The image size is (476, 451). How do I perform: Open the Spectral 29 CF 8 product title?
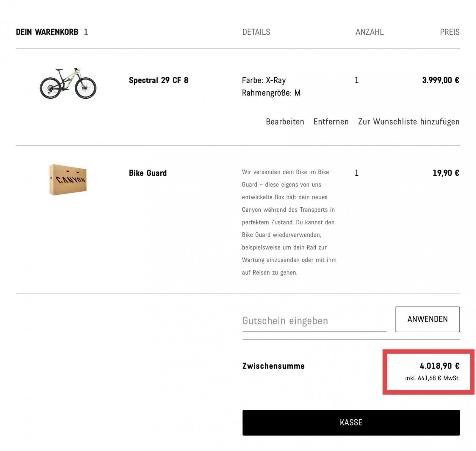click(x=158, y=80)
